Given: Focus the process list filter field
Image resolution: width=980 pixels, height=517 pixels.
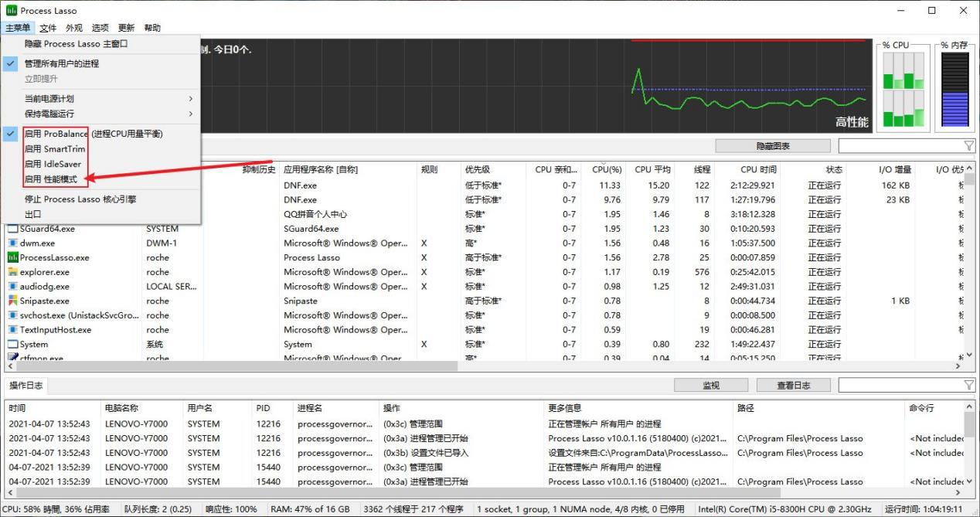Looking at the screenshot, I should tap(900, 145).
